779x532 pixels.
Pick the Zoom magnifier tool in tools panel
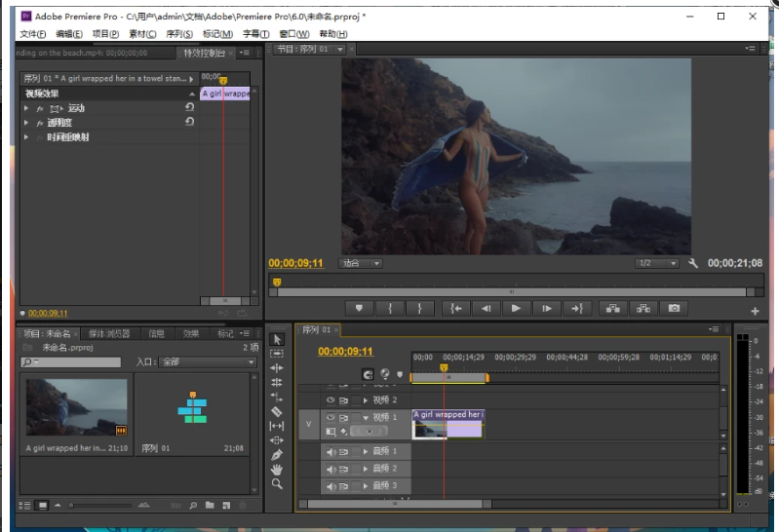point(276,483)
